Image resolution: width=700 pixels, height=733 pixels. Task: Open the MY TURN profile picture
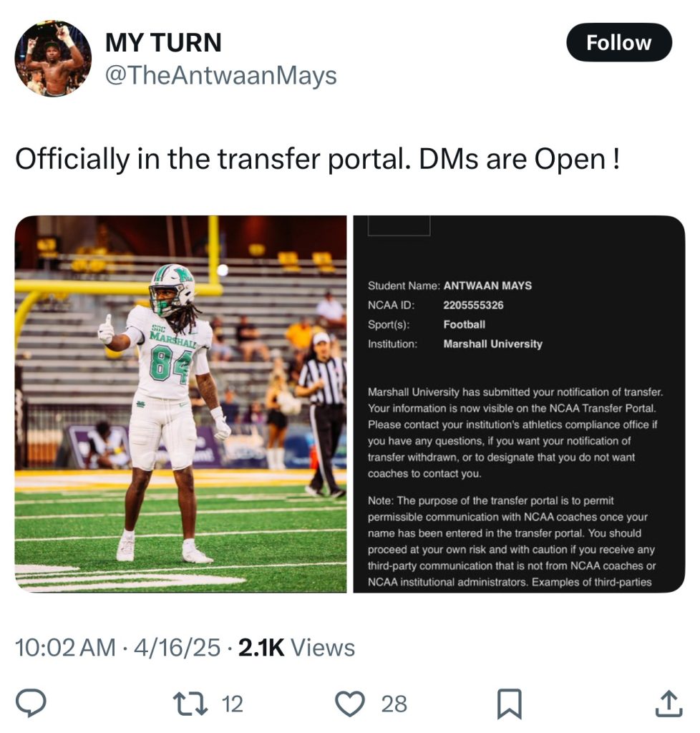[53, 59]
